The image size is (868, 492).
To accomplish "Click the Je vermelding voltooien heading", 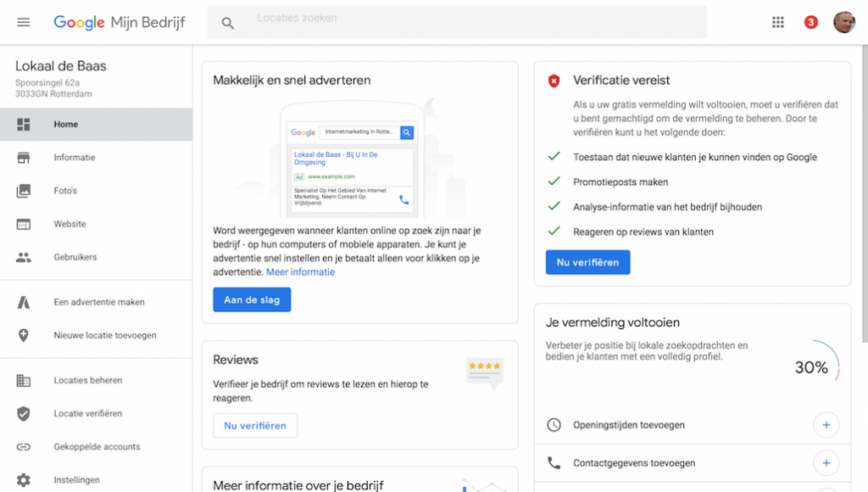I will point(613,322).
